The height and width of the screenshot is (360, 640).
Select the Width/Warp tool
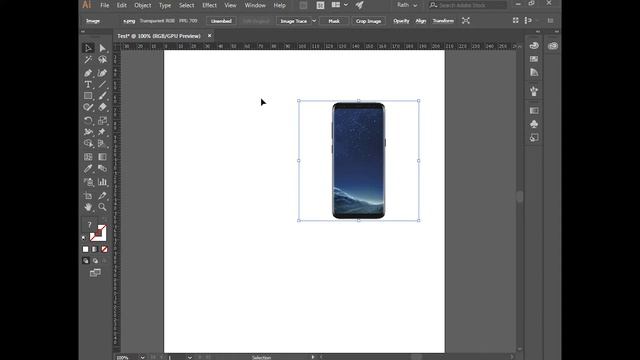[x=88, y=132]
